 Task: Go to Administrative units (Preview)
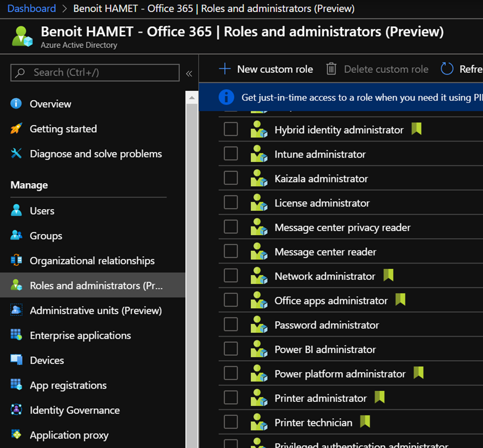96,311
